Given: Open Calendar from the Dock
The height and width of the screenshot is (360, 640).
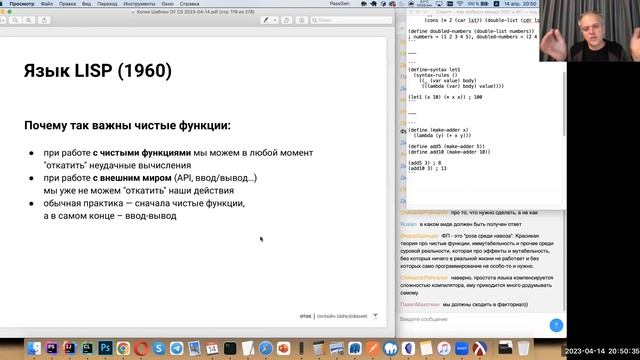Looking at the screenshot, I should tap(212, 348).
